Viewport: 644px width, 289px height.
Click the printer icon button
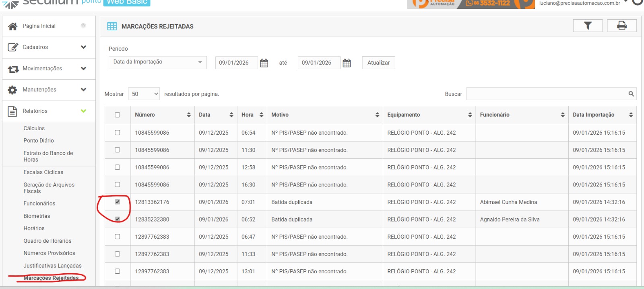point(621,26)
